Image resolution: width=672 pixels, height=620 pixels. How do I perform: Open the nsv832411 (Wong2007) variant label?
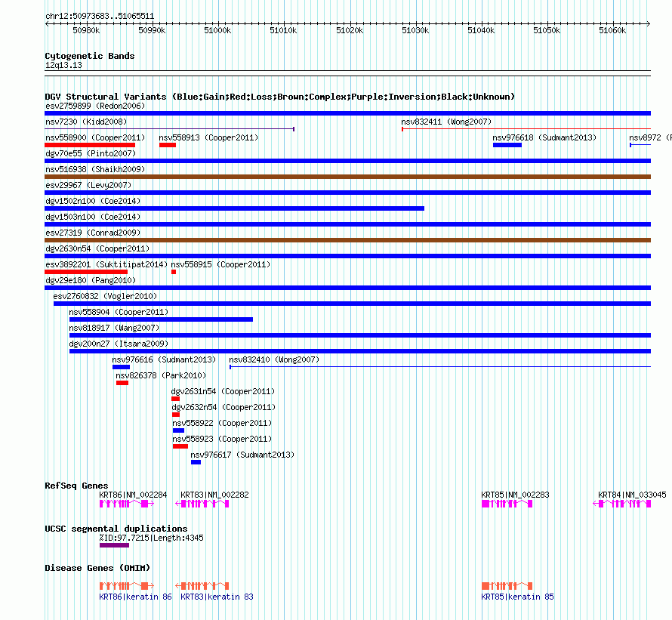[446, 122]
